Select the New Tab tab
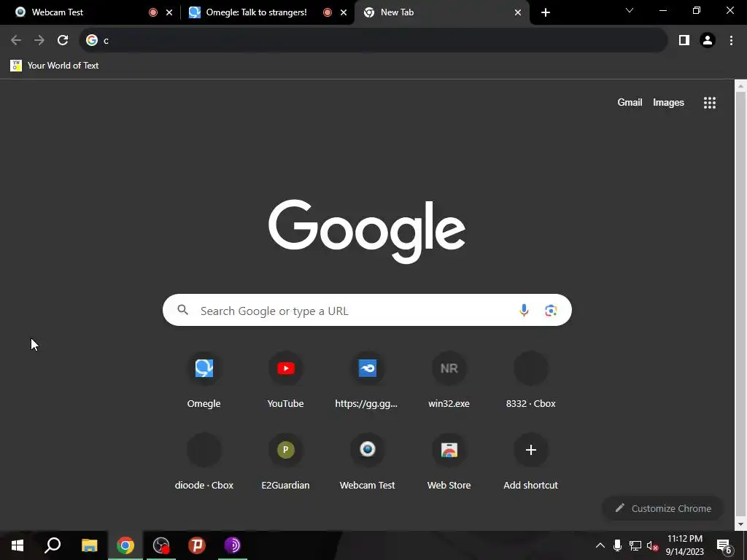The image size is (747, 560). pos(441,12)
